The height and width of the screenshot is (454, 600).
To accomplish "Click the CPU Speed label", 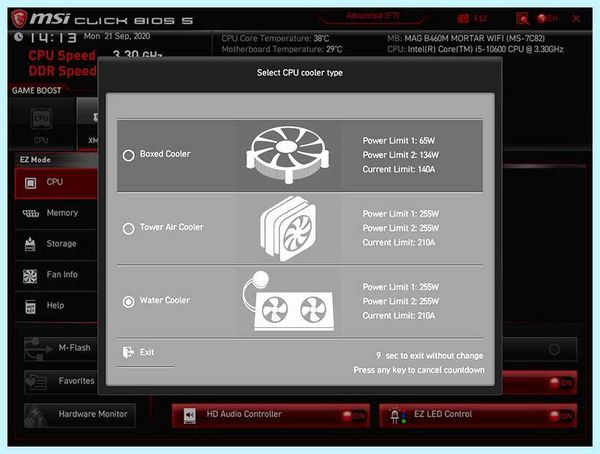I will [62, 56].
